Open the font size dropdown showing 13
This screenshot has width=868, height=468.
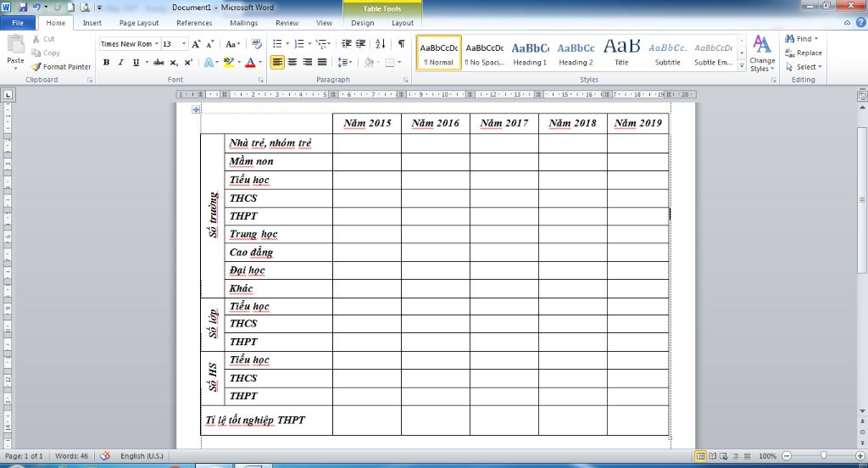[x=184, y=44]
